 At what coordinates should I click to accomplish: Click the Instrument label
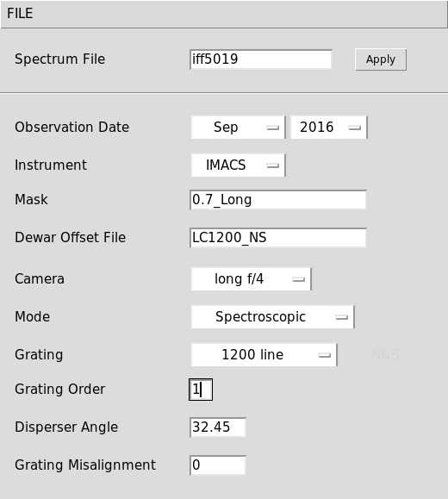click(x=51, y=165)
